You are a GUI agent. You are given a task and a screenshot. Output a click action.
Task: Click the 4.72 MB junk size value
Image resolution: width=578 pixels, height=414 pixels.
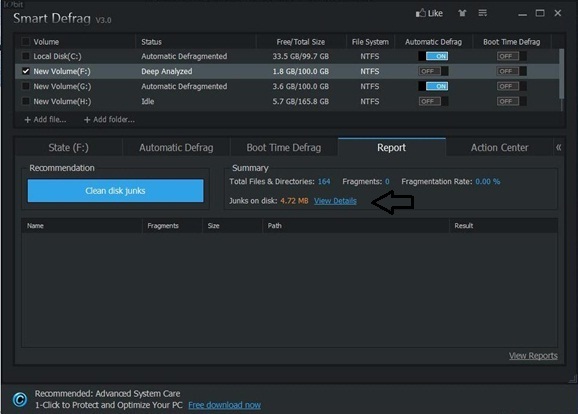point(294,201)
